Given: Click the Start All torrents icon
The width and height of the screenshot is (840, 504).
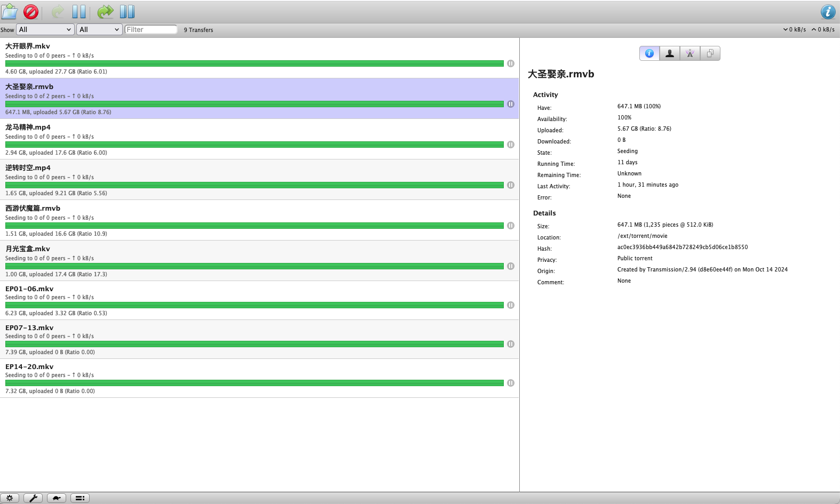Looking at the screenshot, I should (x=106, y=12).
